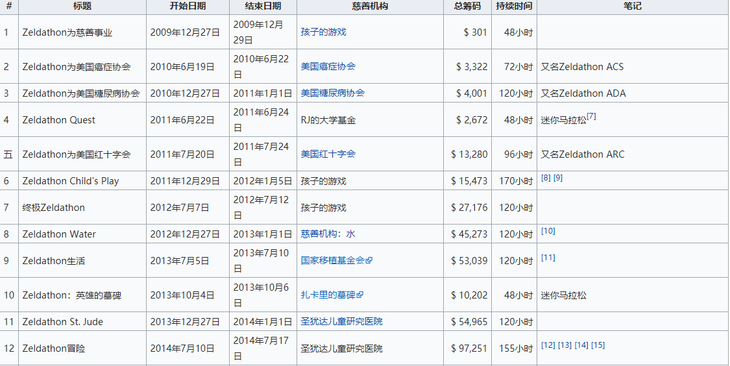
Task: Select the Zeldathon为美国糖尿病协会 title cell
Action: pyautogui.click(x=82, y=93)
